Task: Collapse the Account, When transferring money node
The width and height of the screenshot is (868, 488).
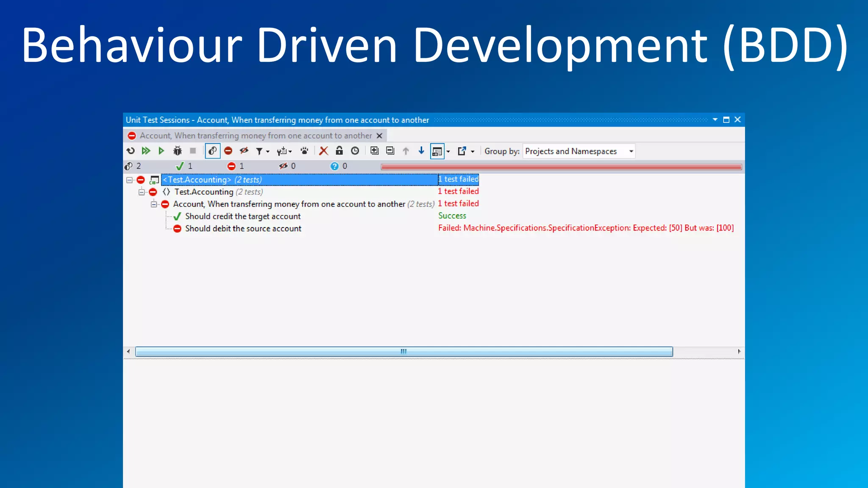Action: coord(154,205)
